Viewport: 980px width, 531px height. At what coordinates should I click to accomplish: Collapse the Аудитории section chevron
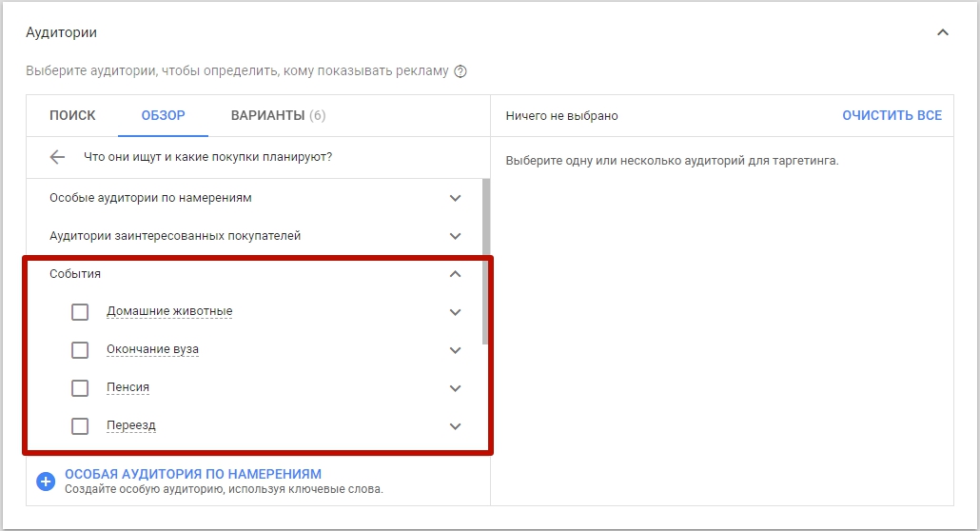943,32
